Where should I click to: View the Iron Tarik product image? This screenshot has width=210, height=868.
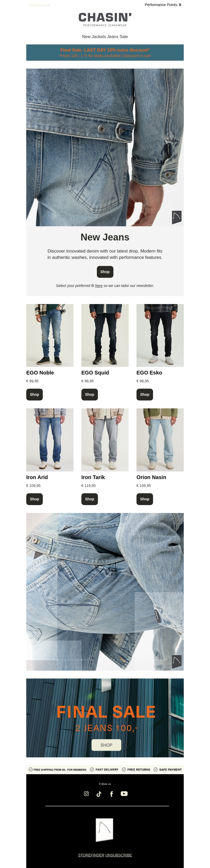coord(105,440)
